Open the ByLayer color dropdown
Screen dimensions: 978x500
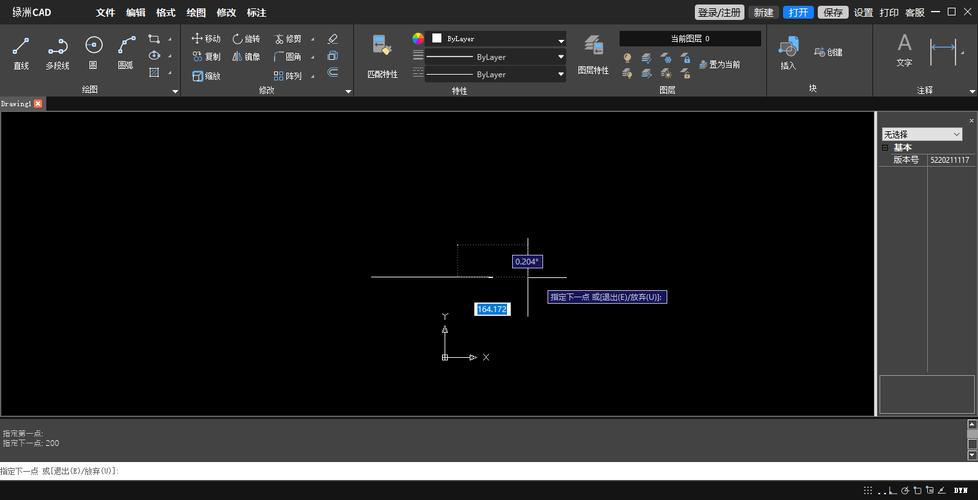pyautogui.click(x=497, y=39)
